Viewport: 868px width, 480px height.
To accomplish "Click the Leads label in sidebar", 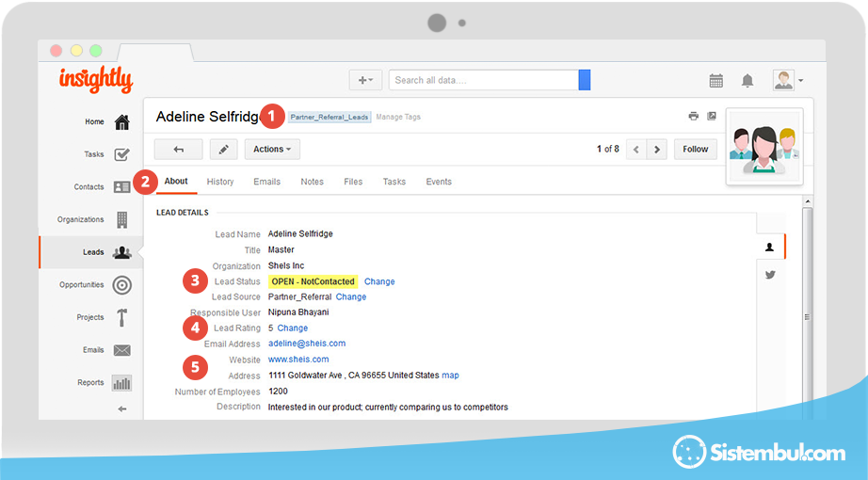I will [93, 252].
